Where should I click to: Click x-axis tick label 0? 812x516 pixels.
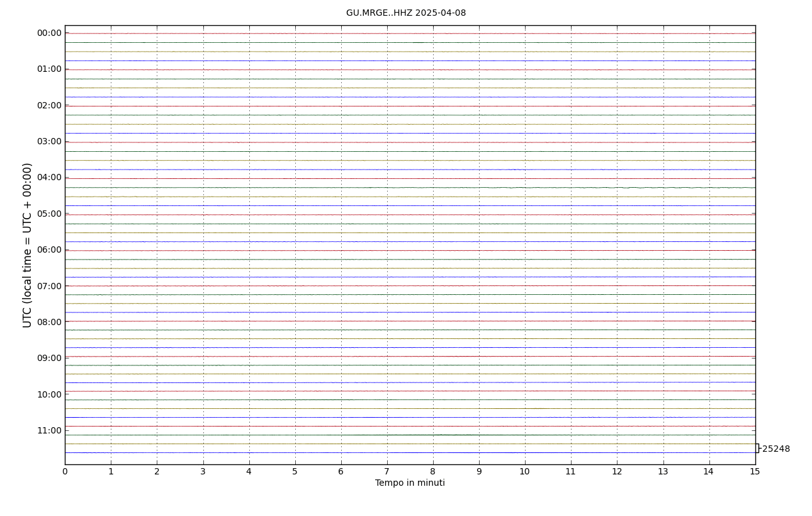click(x=65, y=472)
